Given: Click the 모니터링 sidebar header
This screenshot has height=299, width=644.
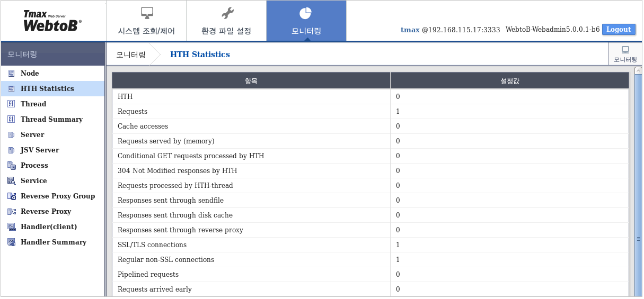Looking at the screenshot, I should [52, 53].
